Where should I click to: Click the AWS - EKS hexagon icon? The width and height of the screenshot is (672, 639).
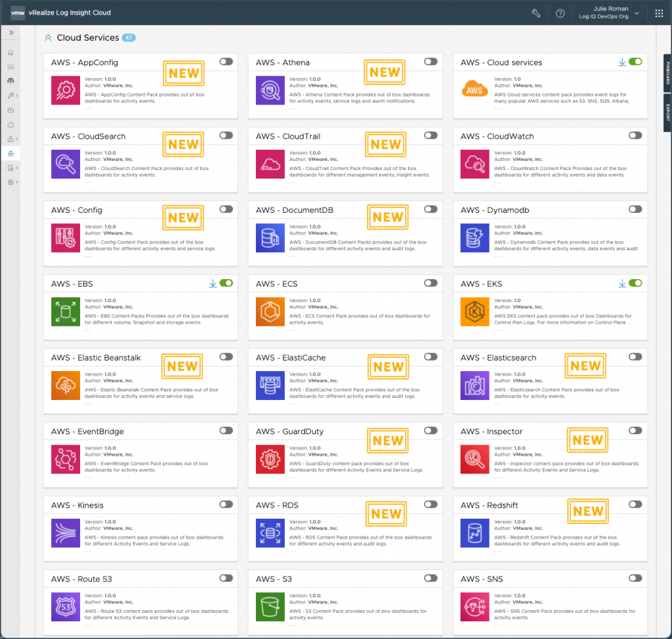click(x=475, y=312)
